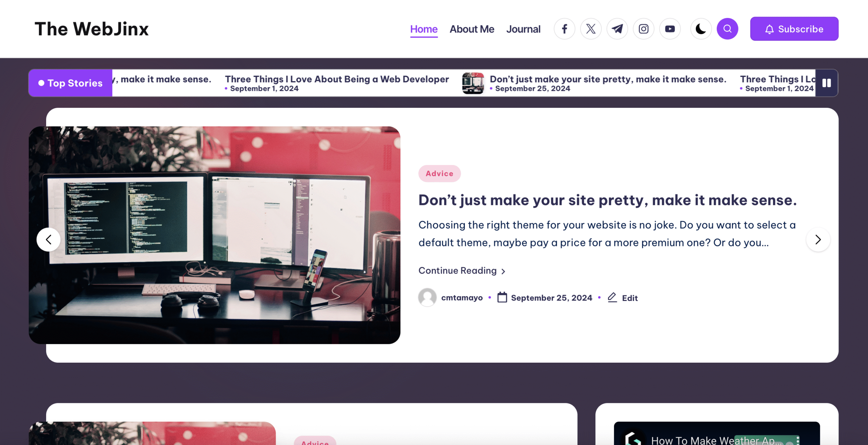Click the September 25, 2024 ticker date
This screenshot has width=868, height=445.
[533, 88]
